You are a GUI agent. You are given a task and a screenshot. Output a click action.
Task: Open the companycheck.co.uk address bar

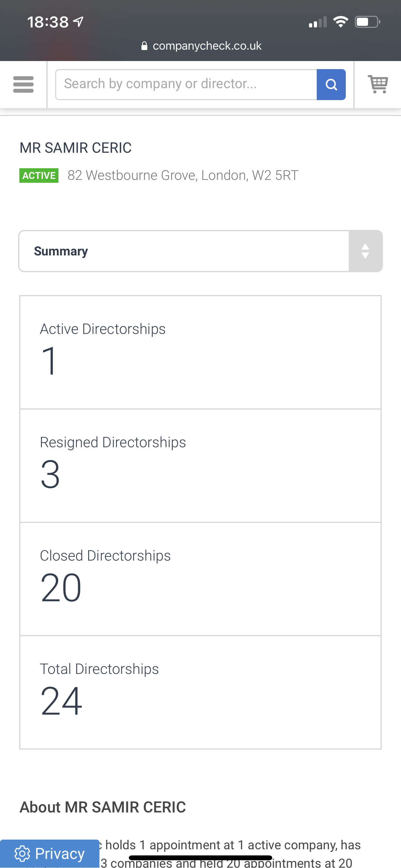pos(201,46)
